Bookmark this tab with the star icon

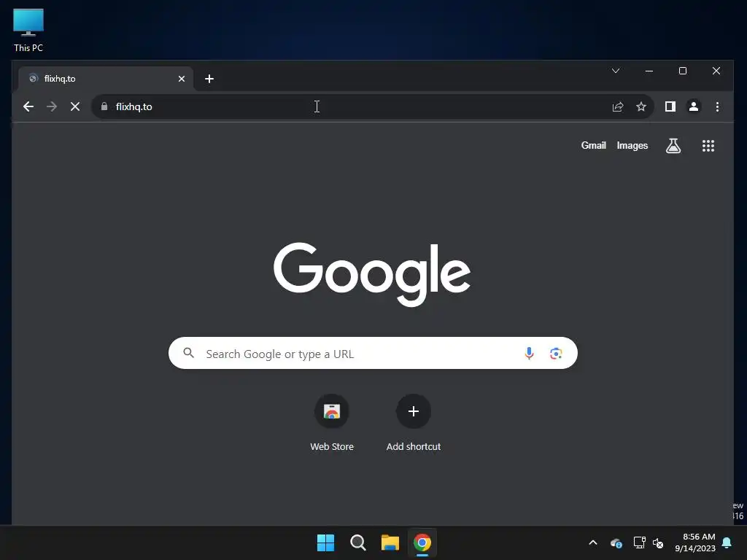coord(641,106)
